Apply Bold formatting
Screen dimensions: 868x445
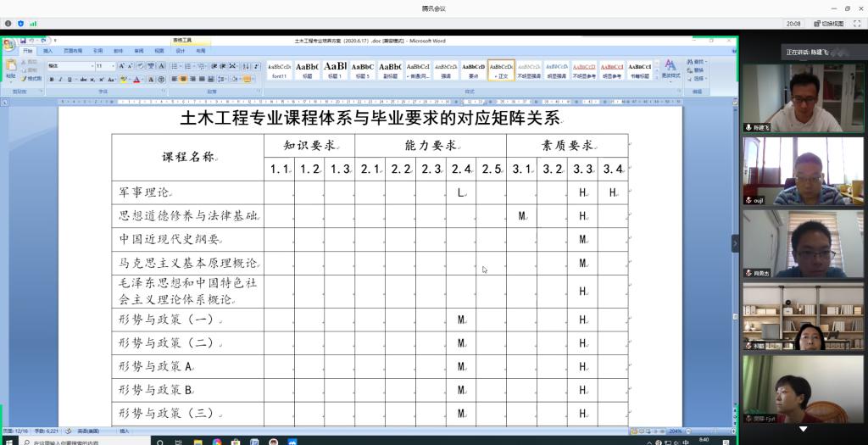(52, 79)
